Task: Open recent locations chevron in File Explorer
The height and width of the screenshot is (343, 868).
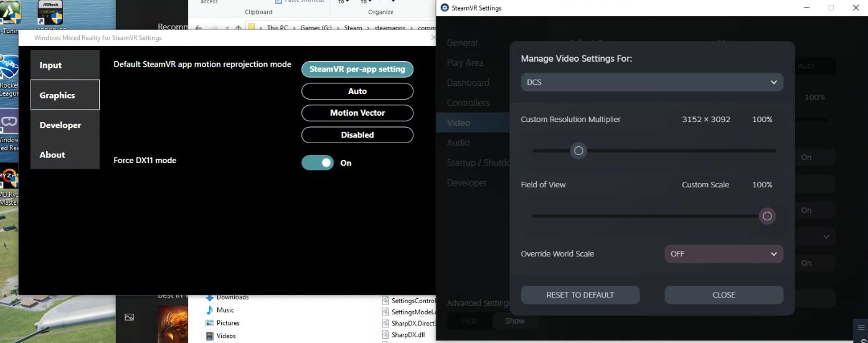Action: [227, 29]
